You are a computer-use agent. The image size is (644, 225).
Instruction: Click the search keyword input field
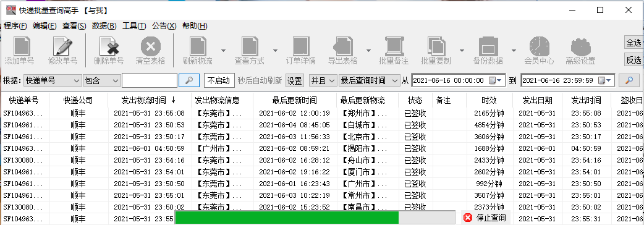coord(150,80)
